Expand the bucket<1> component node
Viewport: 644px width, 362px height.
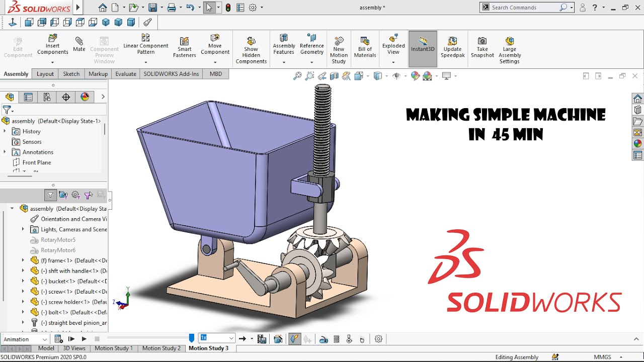coord(23,281)
